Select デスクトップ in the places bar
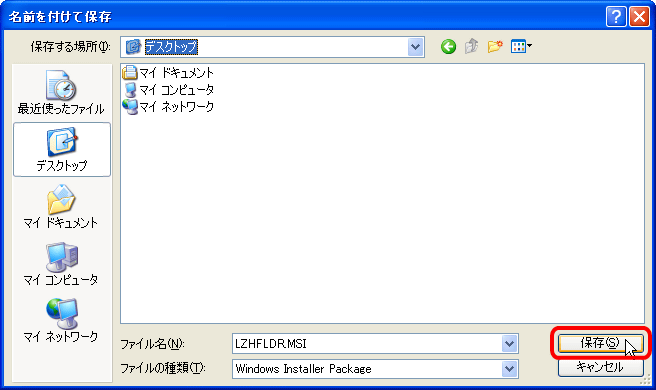Viewport: 656px width, 390px height. (62, 149)
